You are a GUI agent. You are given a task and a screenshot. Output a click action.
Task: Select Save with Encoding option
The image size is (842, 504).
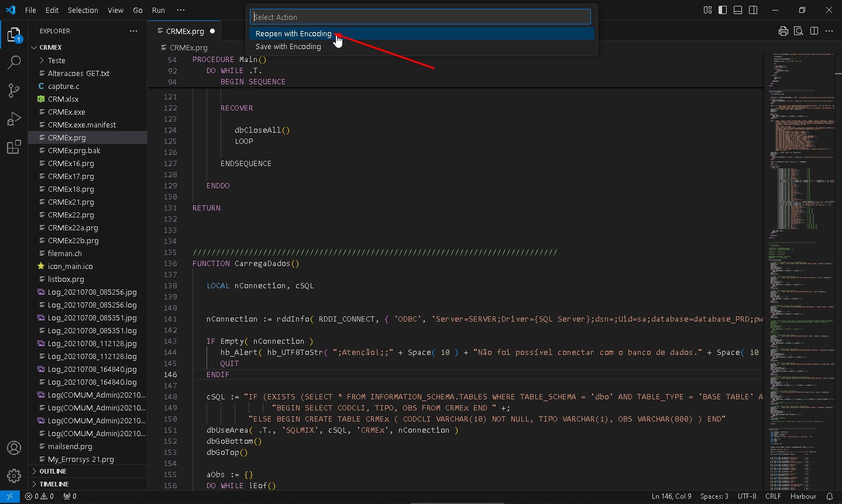coord(288,47)
